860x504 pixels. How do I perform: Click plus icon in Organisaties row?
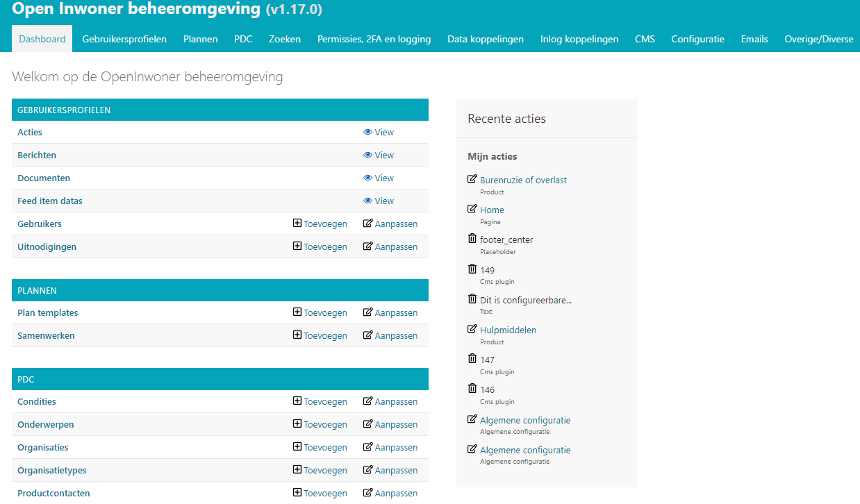pyautogui.click(x=297, y=447)
